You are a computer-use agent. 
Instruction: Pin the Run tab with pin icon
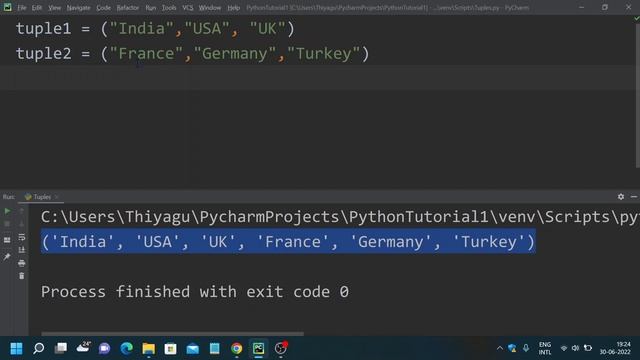[7, 257]
